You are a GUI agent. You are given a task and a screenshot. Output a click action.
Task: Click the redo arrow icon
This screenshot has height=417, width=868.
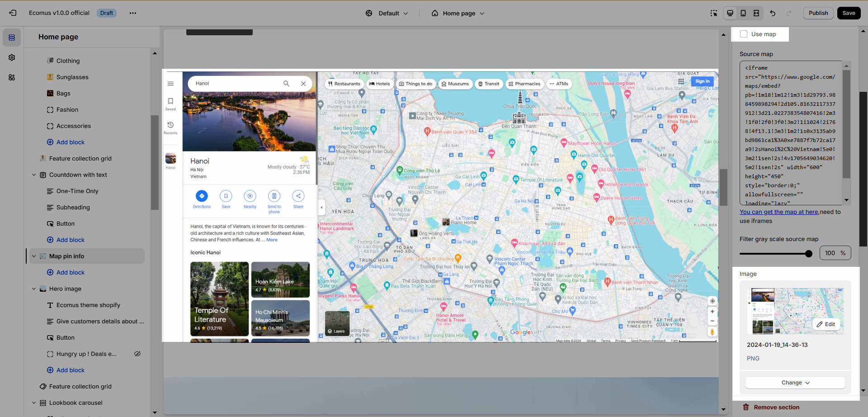pyautogui.click(x=789, y=13)
